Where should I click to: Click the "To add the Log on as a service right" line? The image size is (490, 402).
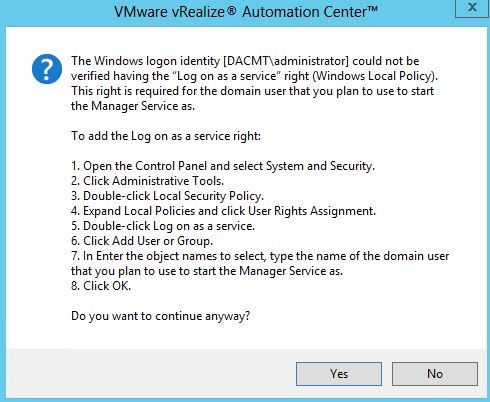(x=166, y=136)
